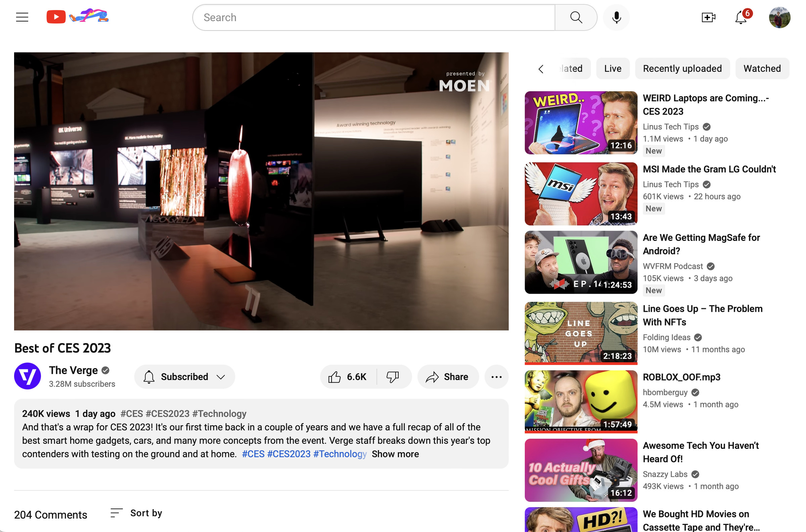This screenshot has height=532, width=806.
Task: Open The Verge channel avatar
Action: [x=28, y=376]
